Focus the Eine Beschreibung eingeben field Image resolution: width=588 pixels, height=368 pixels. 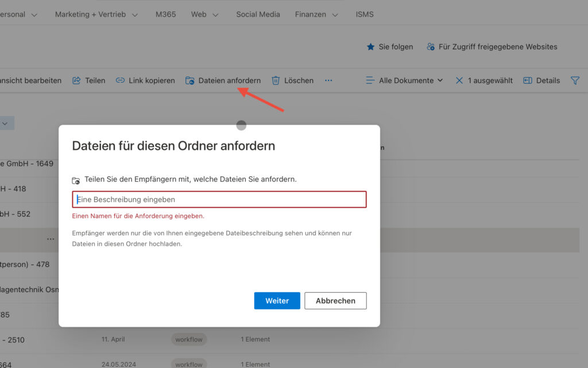(x=219, y=200)
